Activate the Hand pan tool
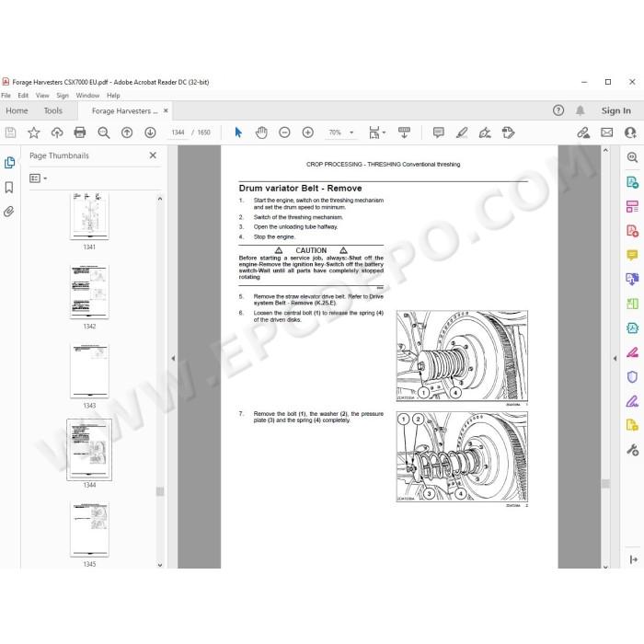Screen dimensions: 644x644 261,132
